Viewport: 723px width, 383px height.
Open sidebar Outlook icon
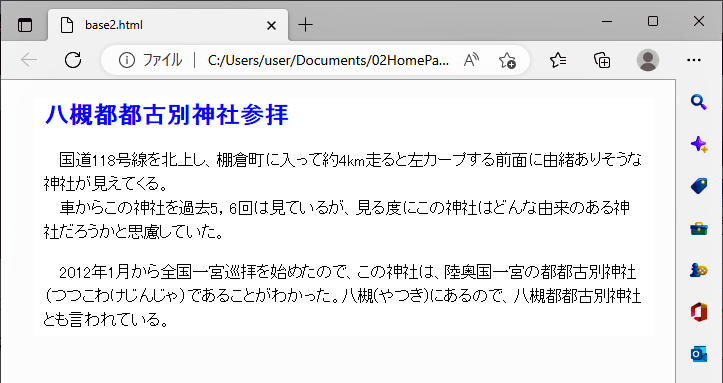tap(699, 354)
